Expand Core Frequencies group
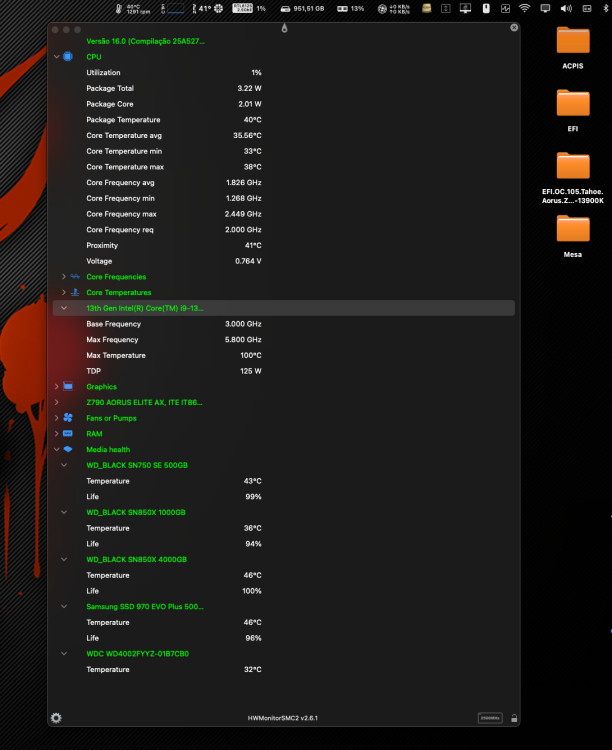The image size is (612, 750). point(64,276)
